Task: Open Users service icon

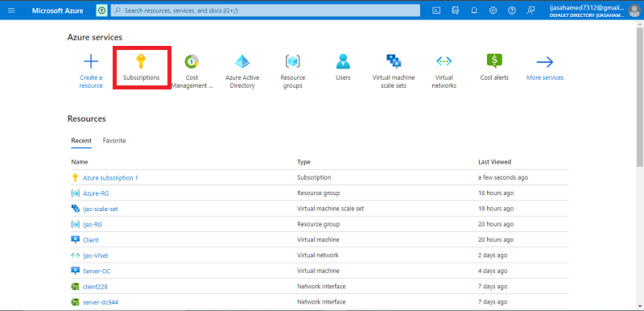Action: (x=343, y=61)
